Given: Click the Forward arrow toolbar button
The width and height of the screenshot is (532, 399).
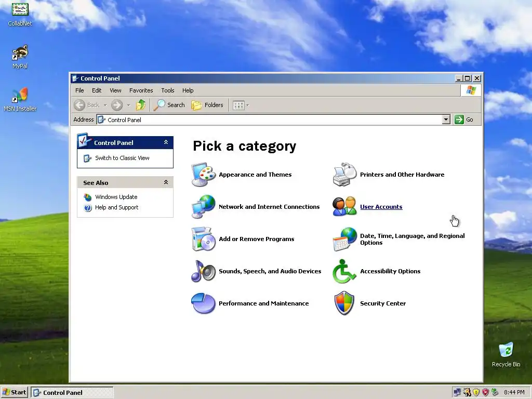Looking at the screenshot, I should click(117, 105).
